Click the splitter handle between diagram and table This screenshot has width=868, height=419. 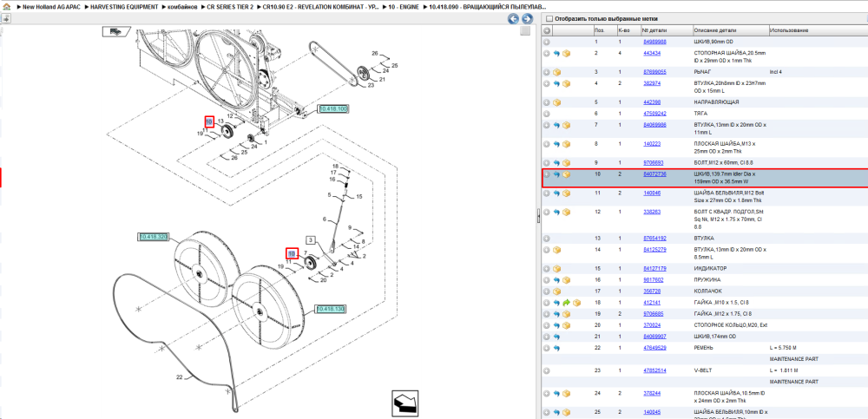pos(538,218)
